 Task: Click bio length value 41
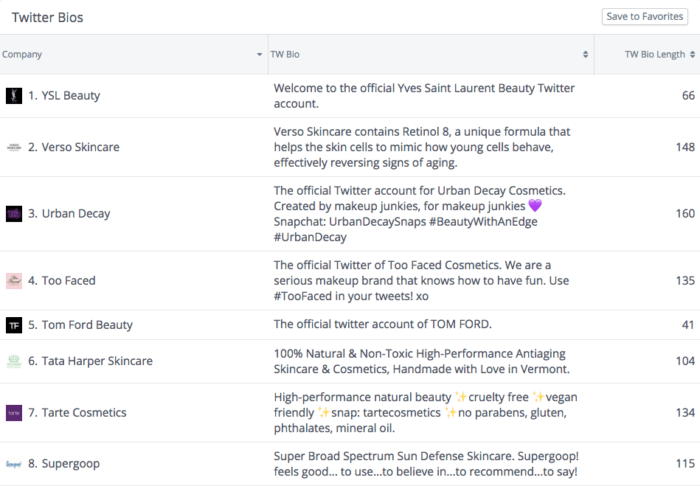tap(688, 325)
